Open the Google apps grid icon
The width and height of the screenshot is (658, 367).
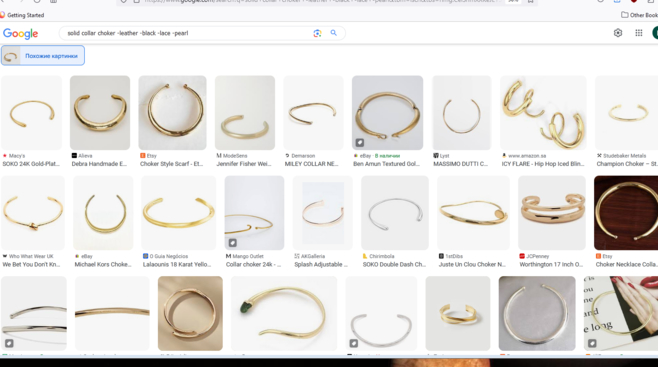pos(639,33)
